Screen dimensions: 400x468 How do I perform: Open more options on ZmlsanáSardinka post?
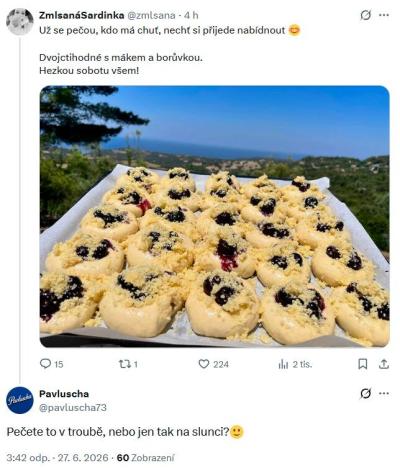coord(384,15)
